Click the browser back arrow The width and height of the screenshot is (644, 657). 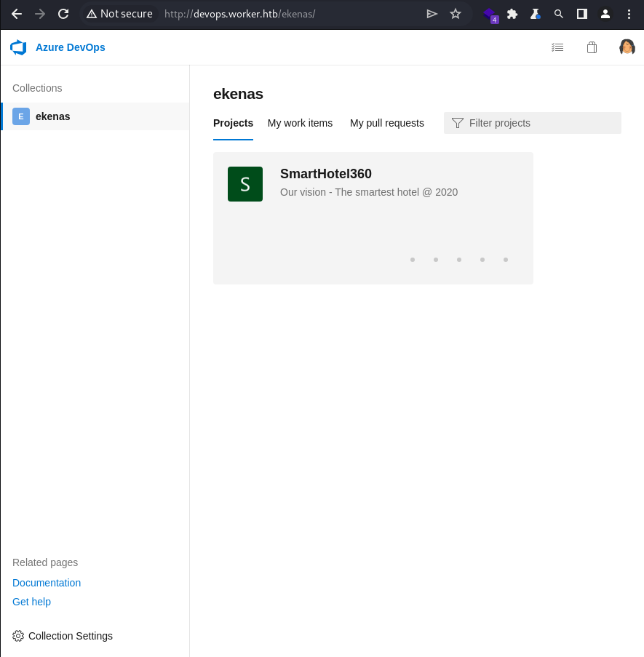pos(16,15)
